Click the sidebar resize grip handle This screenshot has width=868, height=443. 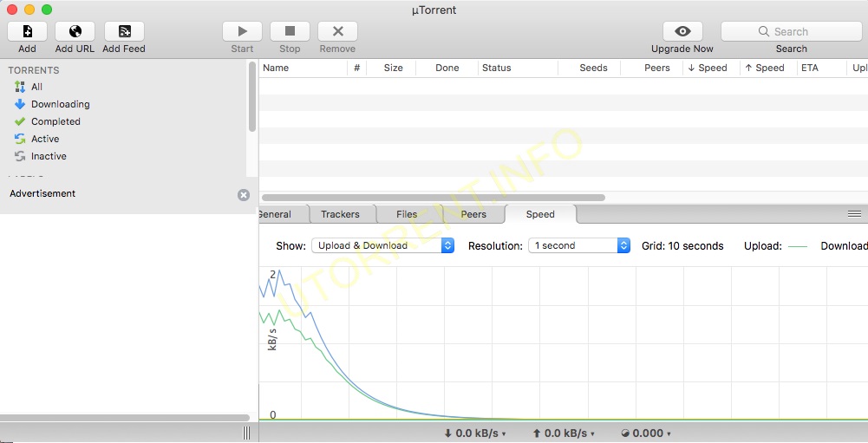[x=246, y=433]
